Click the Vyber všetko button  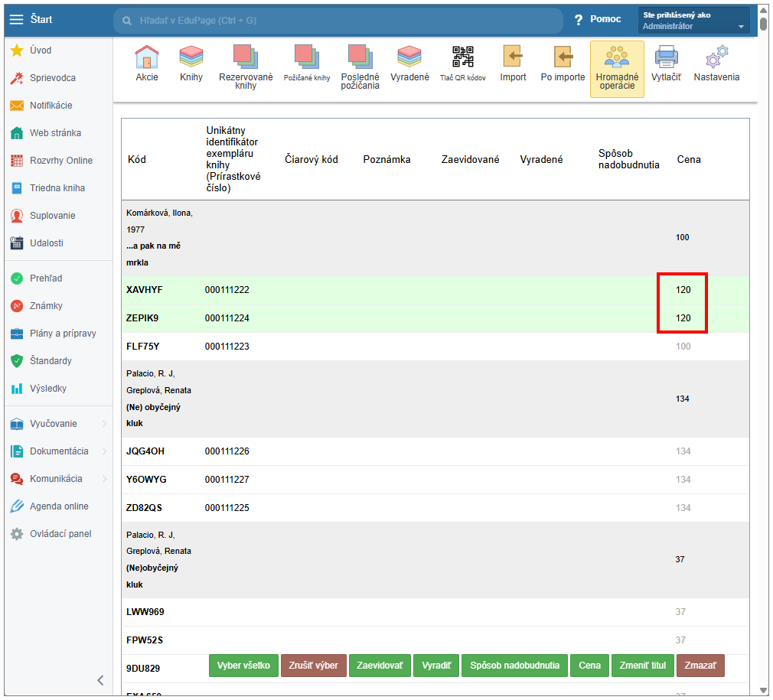[243, 666]
